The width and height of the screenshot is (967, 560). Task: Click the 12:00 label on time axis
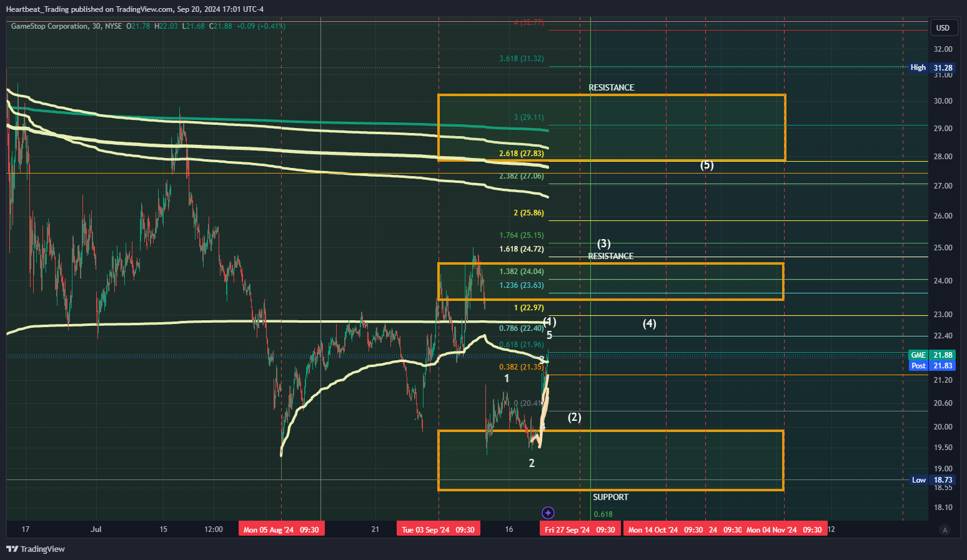[x=214, y=529]
